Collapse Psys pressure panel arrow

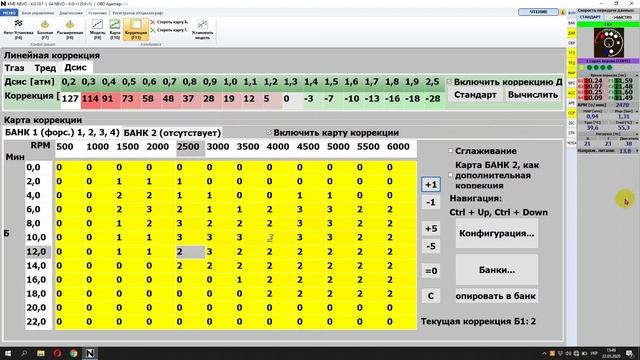(636, 111)
